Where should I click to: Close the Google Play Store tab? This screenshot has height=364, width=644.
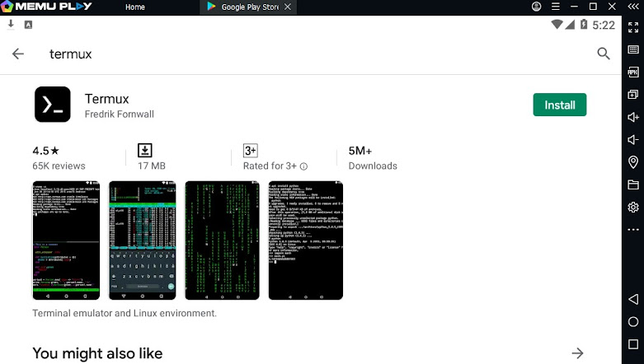[288, 7]
